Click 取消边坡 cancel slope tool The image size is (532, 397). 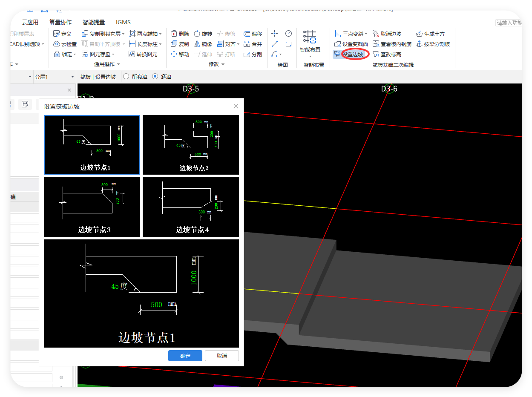[x=387, y=34]
